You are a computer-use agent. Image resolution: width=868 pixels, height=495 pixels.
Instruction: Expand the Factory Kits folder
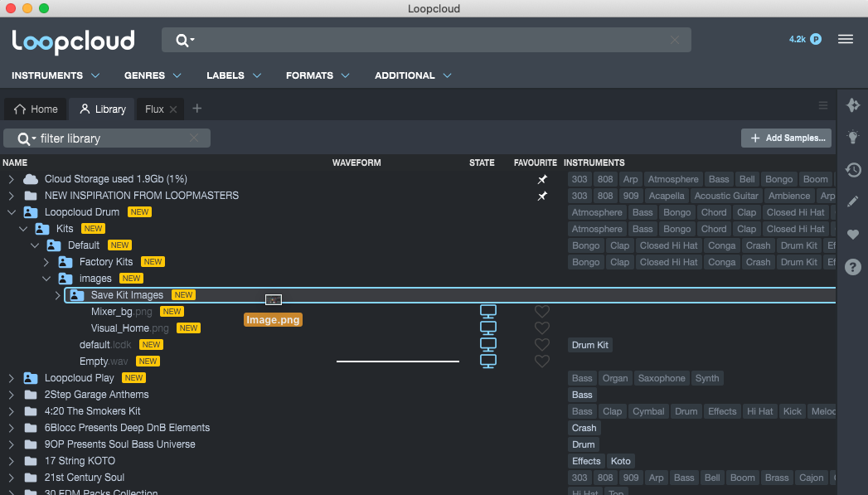pyautogui.click(x=46, y=262)
